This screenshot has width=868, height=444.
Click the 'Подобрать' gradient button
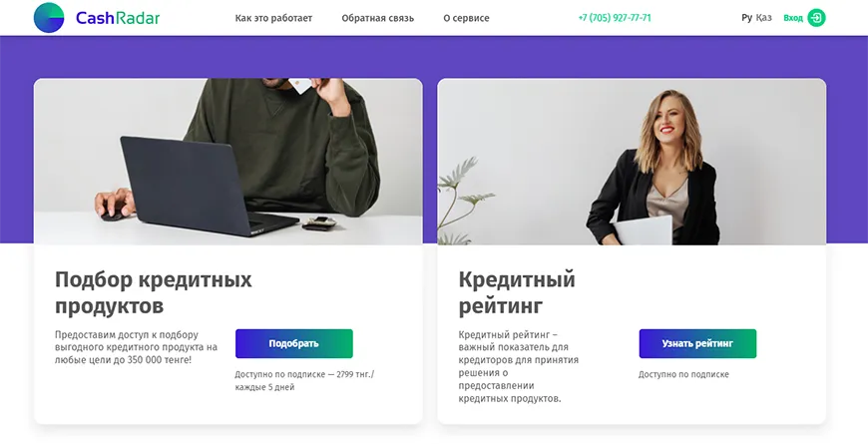pos(294,344)
